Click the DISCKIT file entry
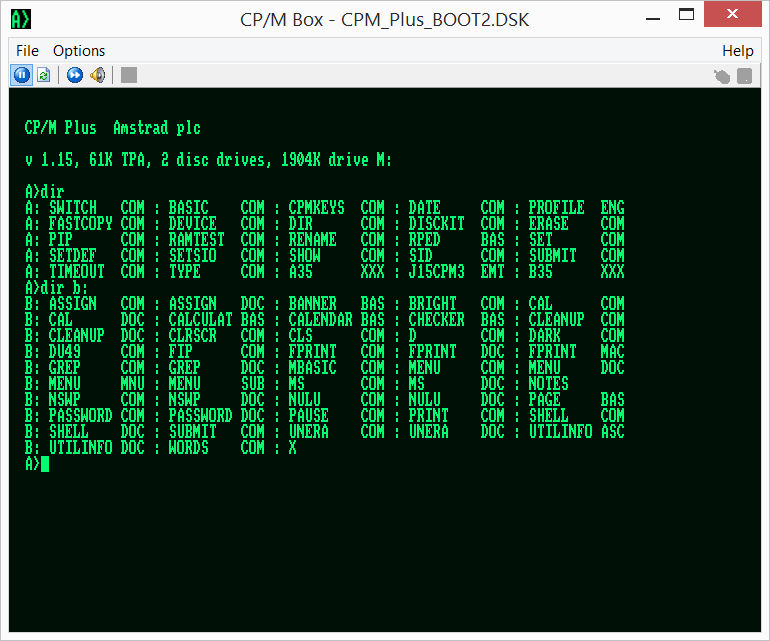770x641 pixels. pos(437,223)
